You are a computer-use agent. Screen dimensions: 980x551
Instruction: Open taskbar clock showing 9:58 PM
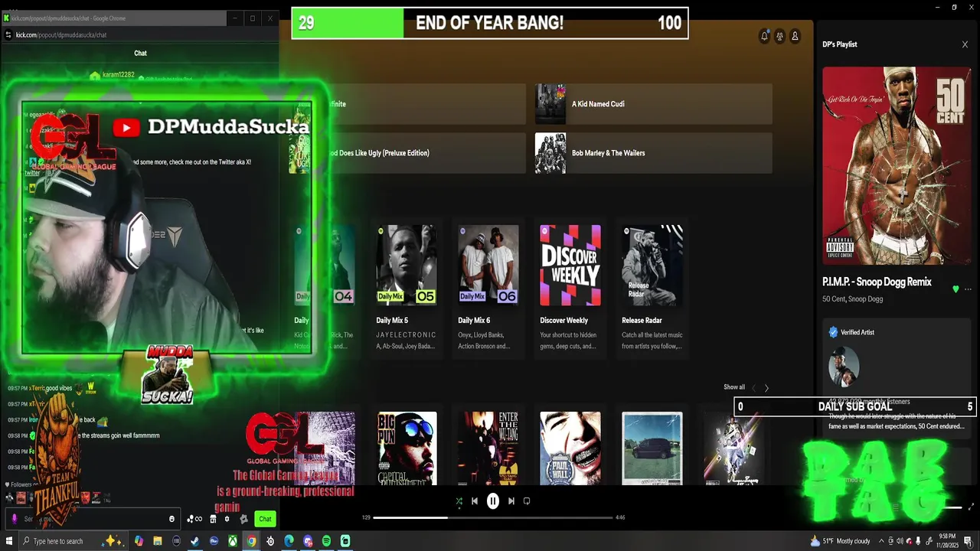(948, 541)
